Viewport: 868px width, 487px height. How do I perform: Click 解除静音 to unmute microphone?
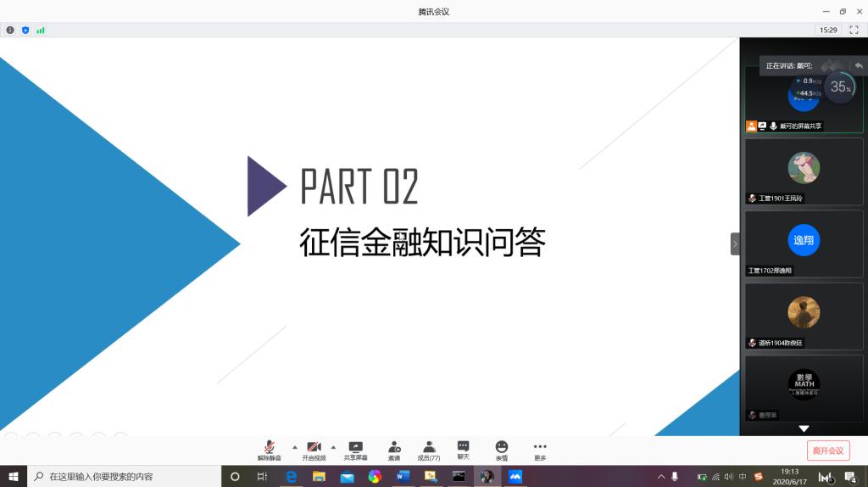[269, 450]
